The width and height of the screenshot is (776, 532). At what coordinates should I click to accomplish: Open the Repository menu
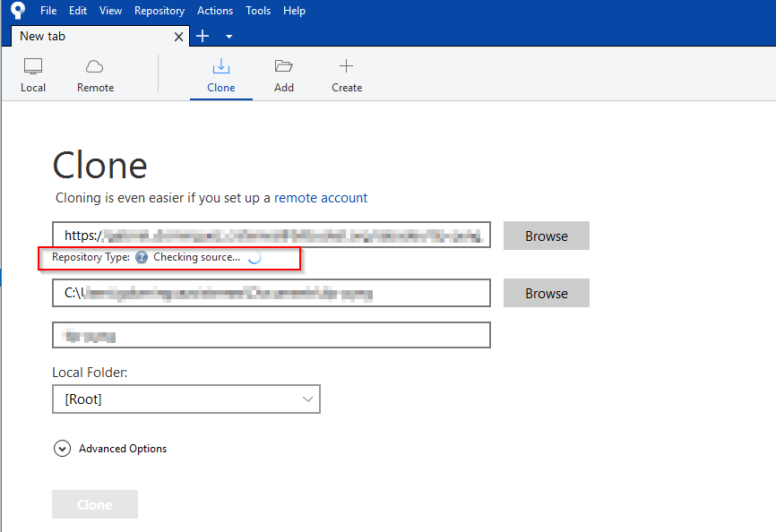(x=160, y=11)
